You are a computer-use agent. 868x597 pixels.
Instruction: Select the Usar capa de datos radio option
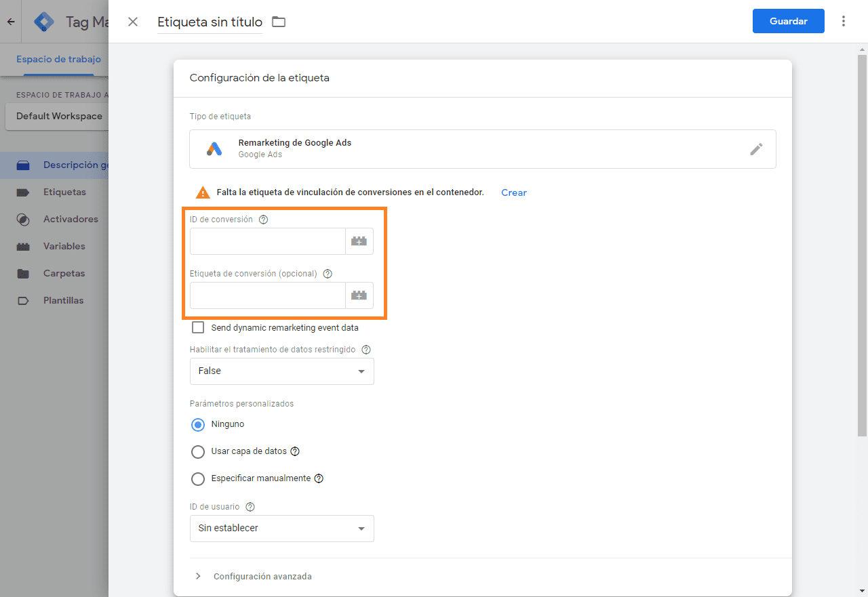tap(197, 451)
